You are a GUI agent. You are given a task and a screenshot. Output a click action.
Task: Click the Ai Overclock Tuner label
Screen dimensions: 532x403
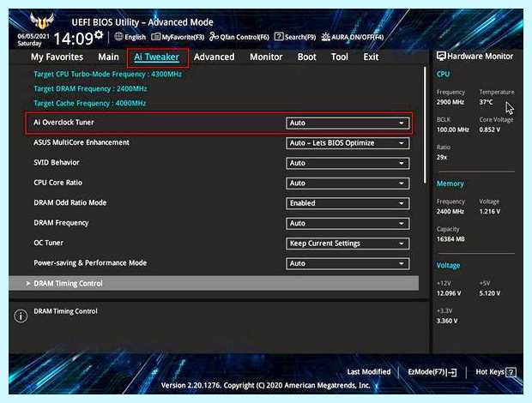(x=63, y=123)
